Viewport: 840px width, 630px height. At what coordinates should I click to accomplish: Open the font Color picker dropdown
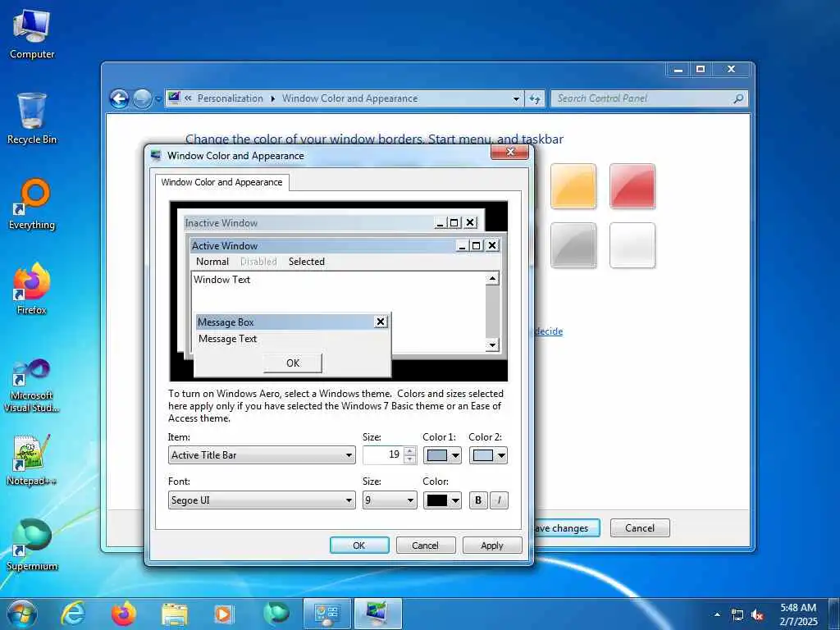click(x=442, y=500)
